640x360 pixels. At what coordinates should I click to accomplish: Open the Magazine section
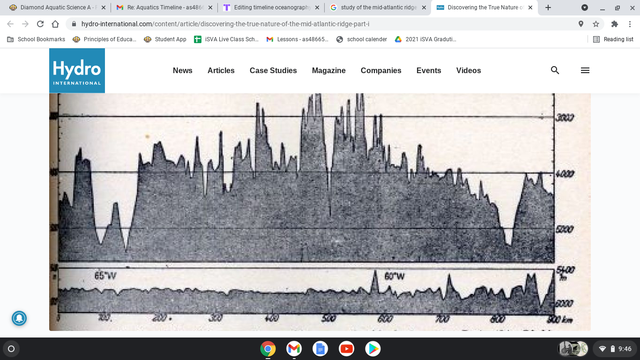tap(329, 71)
